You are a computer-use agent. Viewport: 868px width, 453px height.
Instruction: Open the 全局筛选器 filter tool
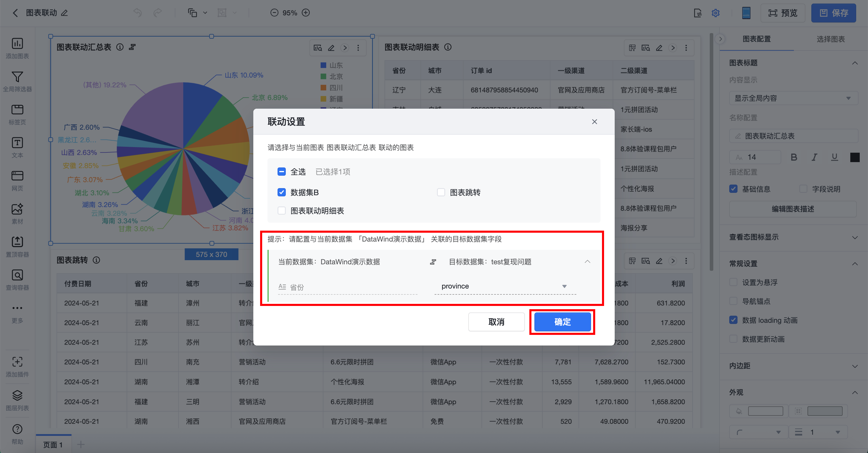point(17,77)
